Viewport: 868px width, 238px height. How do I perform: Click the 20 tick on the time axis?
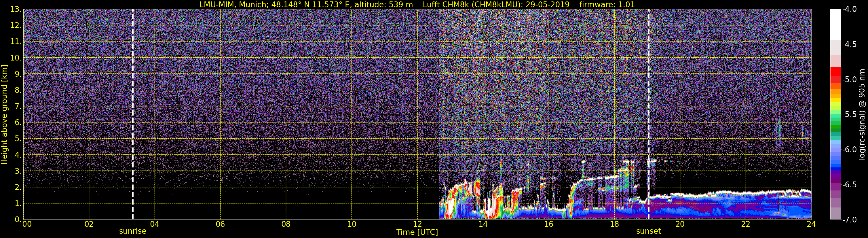680,224
